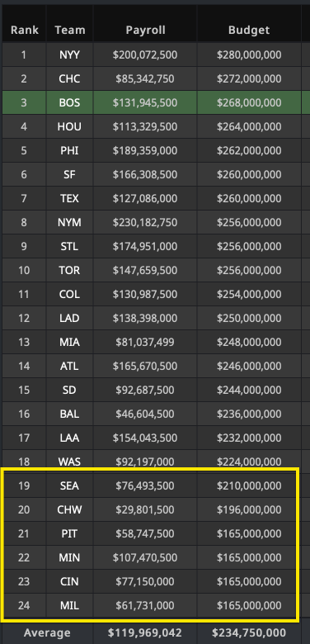Select the HOU team row
Screen dimensions: 310x644
pos(156,126)
